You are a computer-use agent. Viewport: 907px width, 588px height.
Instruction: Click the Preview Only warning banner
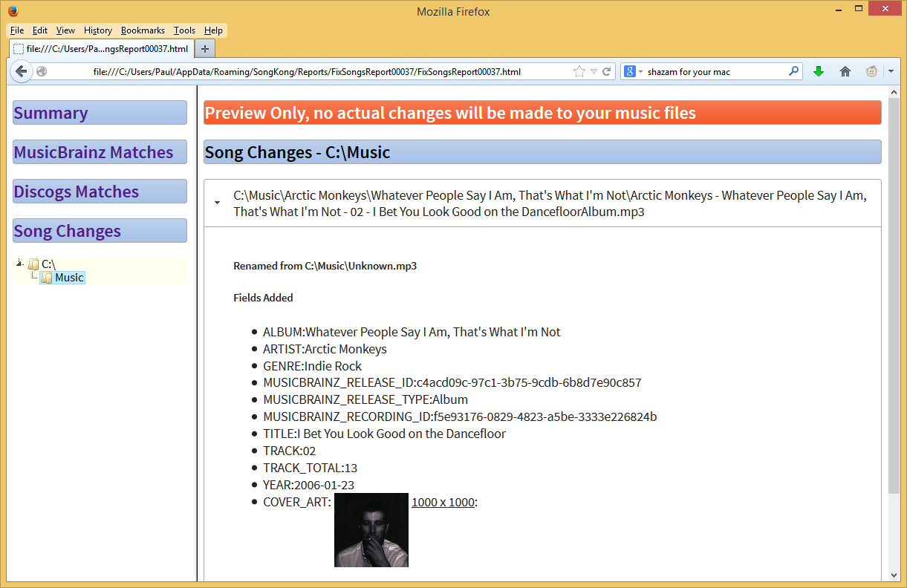(x=542, y=113)
